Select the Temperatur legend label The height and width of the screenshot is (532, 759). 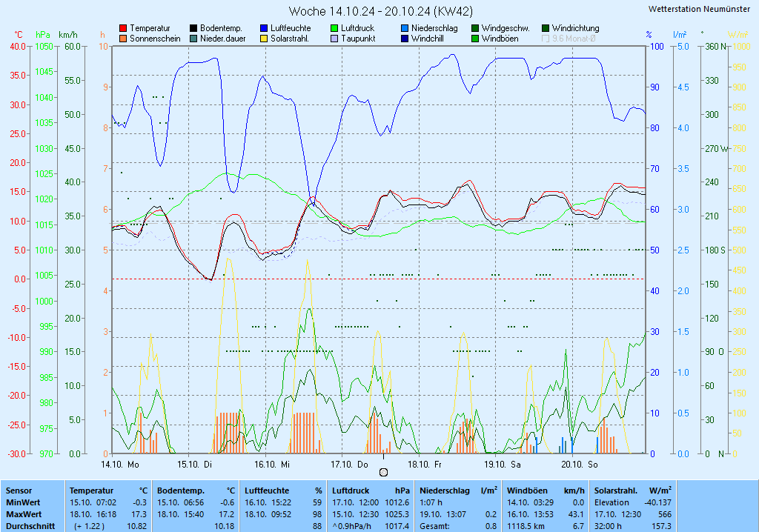pos(150,29)
